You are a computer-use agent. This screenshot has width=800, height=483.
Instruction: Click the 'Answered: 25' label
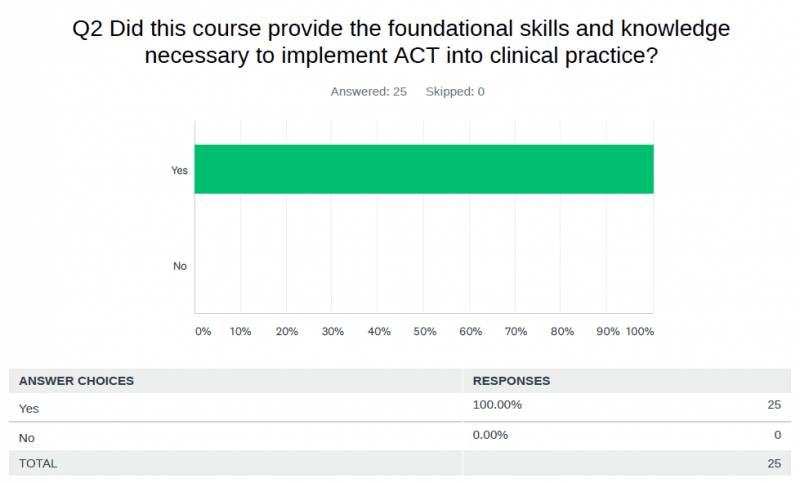368,92
